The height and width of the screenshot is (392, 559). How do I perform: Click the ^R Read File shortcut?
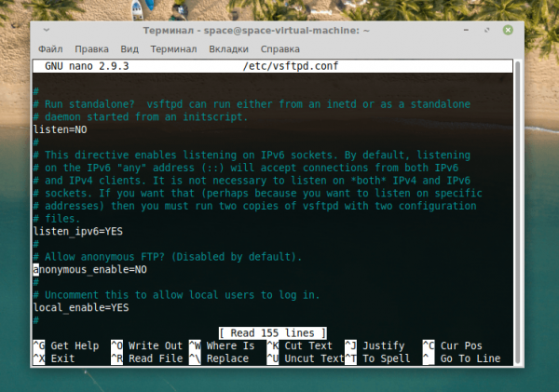tap(146, 358)
